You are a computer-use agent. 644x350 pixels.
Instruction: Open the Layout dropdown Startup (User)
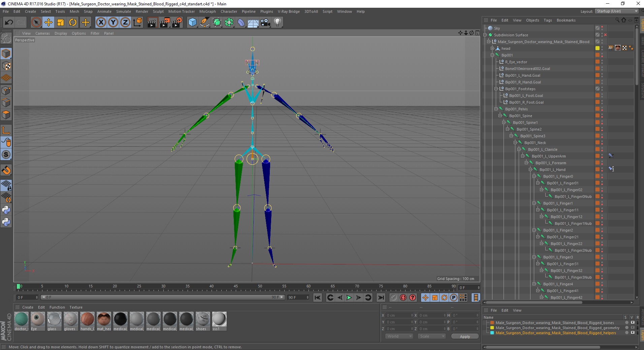pyautogui.click(x=616, y=11)
